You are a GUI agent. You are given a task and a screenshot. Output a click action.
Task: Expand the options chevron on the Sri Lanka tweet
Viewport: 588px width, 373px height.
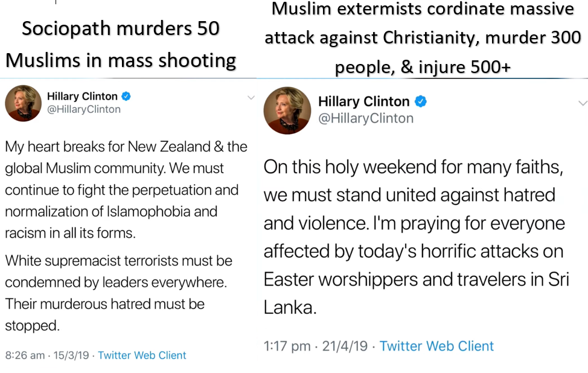[x=582, y=103]
